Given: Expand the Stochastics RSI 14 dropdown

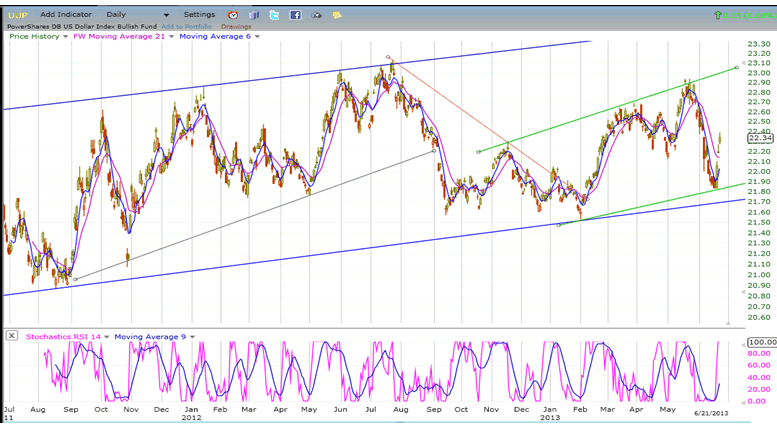Looking at the screenshot, I should pos(107,337).
